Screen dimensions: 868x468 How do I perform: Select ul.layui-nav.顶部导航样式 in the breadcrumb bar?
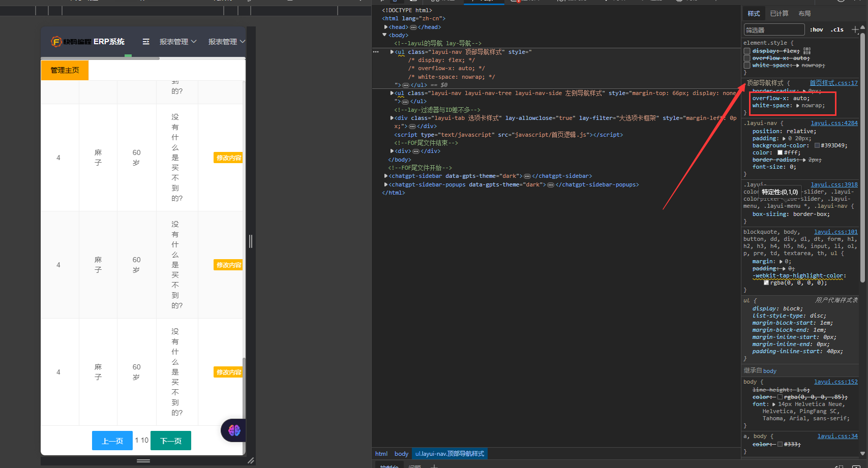pyautogui.click(x=450, y=454)
